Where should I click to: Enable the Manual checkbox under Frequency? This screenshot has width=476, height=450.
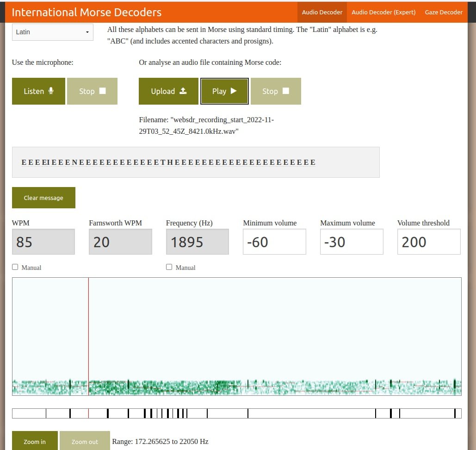click(x=169, y=267)
